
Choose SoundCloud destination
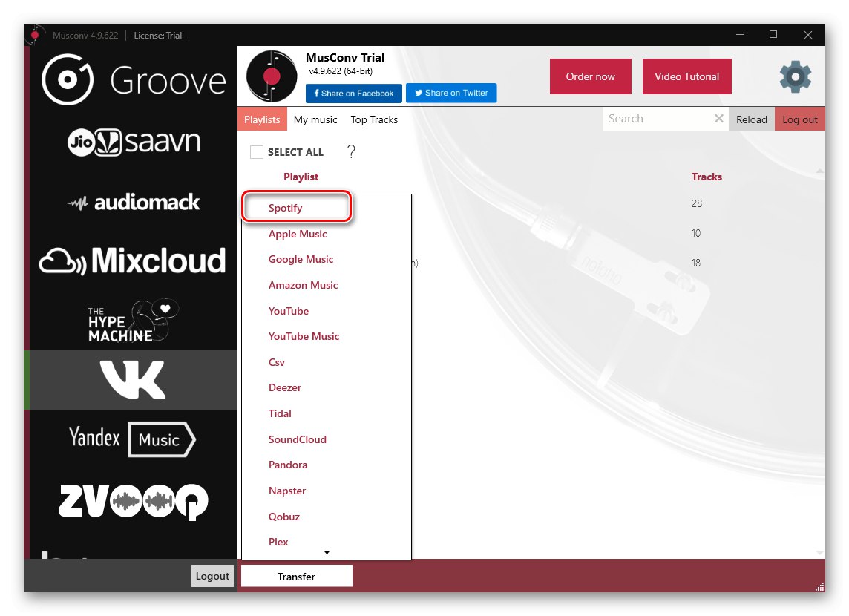(x=298, y=439)
